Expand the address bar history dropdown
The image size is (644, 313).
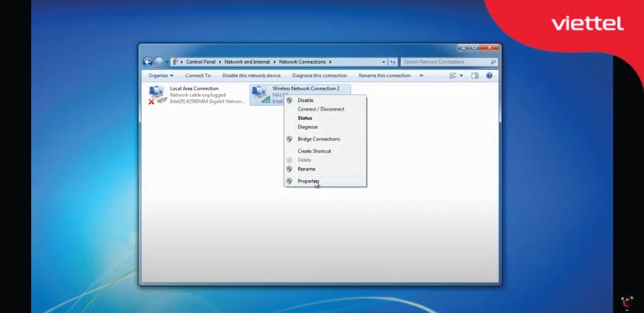[x=384, y=62]
